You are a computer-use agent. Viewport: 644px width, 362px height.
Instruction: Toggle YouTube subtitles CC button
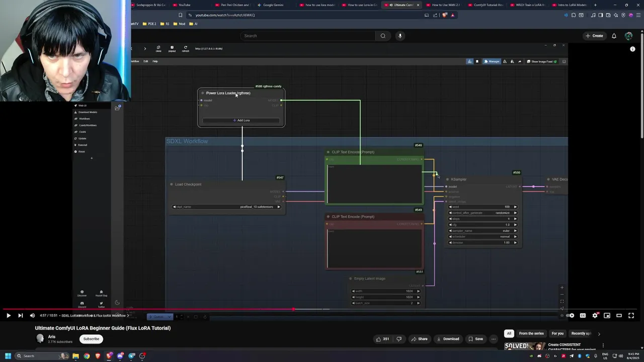pos(583,316)
